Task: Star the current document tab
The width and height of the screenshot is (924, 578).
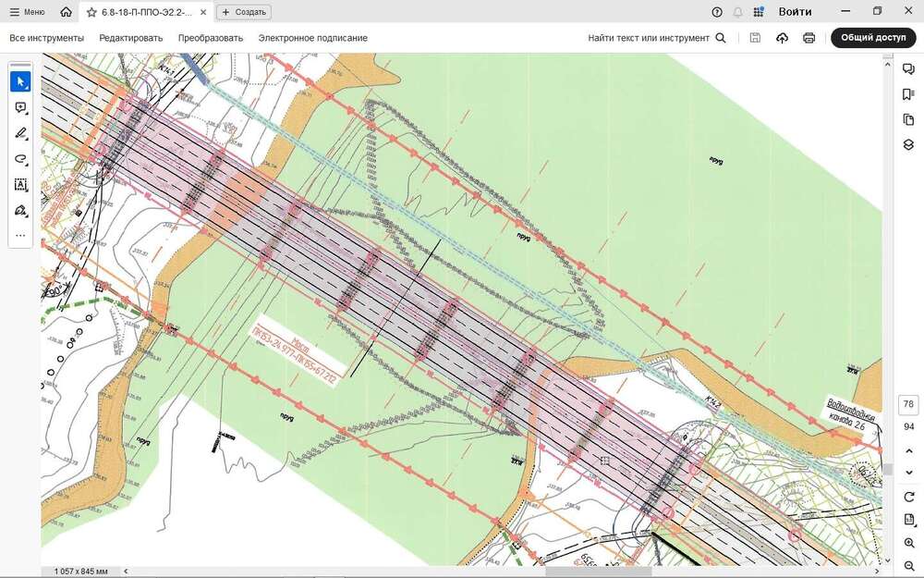Action: 91,12
